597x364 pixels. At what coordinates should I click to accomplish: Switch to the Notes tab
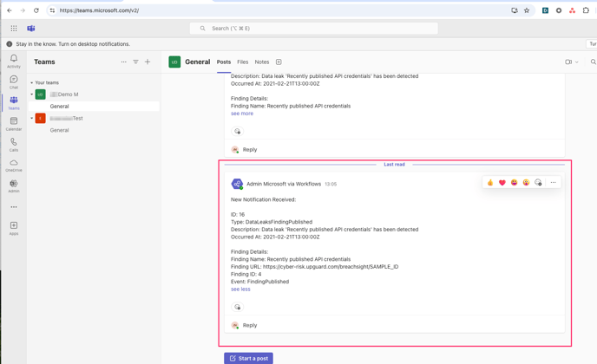(x=262, y=62)
